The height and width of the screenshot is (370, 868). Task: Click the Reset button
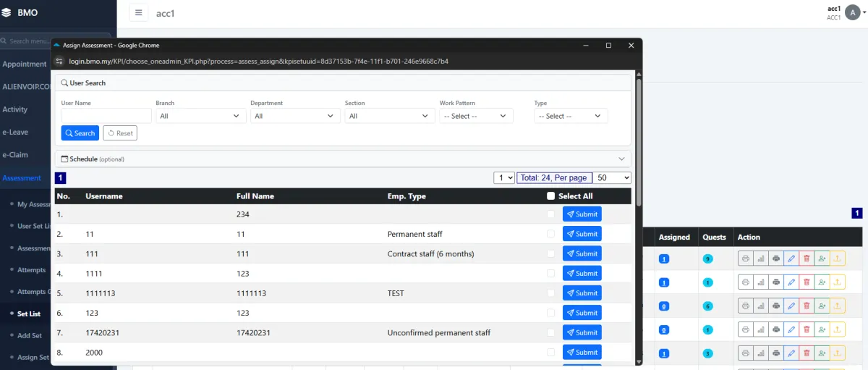[x=120, y=133]
